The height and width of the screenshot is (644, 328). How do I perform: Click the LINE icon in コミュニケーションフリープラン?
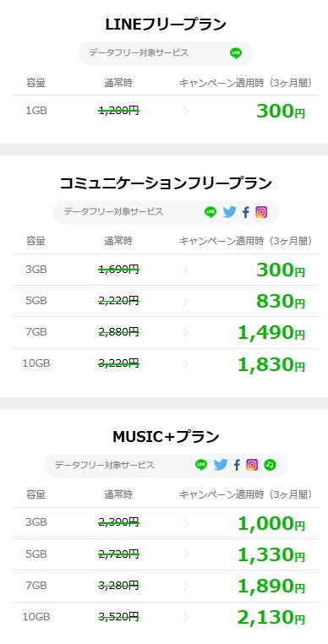click(x=210, y=212)
